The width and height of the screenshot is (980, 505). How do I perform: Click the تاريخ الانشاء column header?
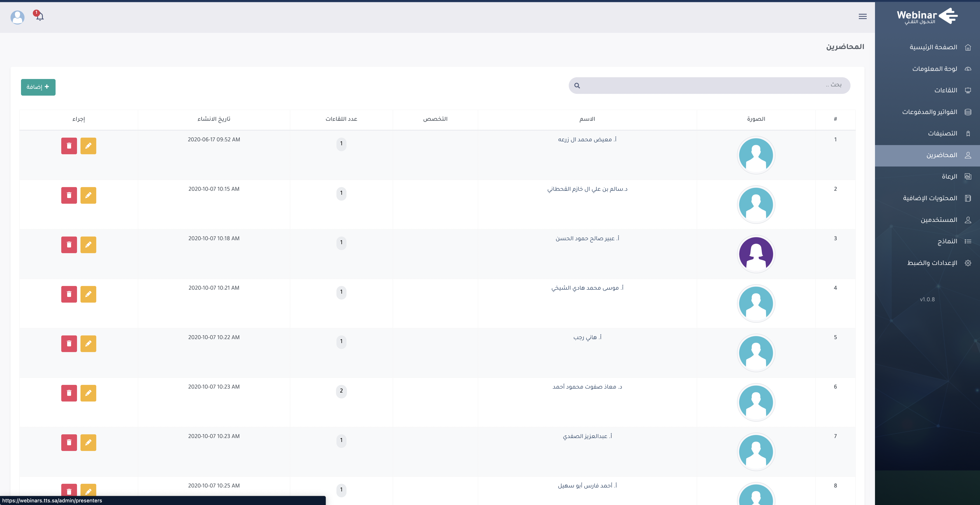tap(214, 119)
